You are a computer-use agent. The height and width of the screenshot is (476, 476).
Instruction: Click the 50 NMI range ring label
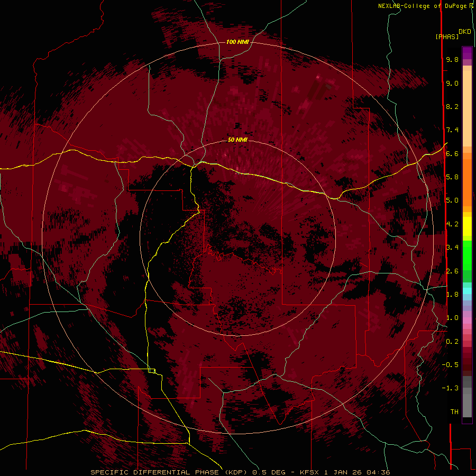tap(237, 140)
